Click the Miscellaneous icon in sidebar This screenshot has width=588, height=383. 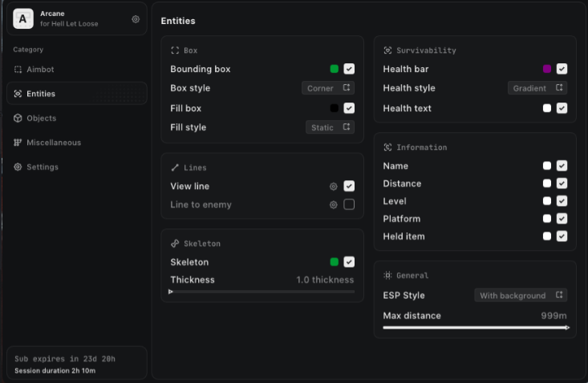[18, 143]
